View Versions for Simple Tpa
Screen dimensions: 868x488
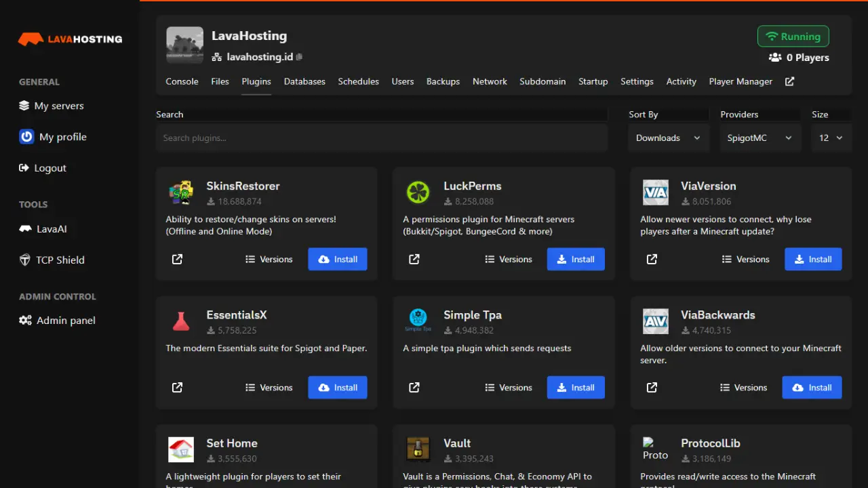point(508,388)
